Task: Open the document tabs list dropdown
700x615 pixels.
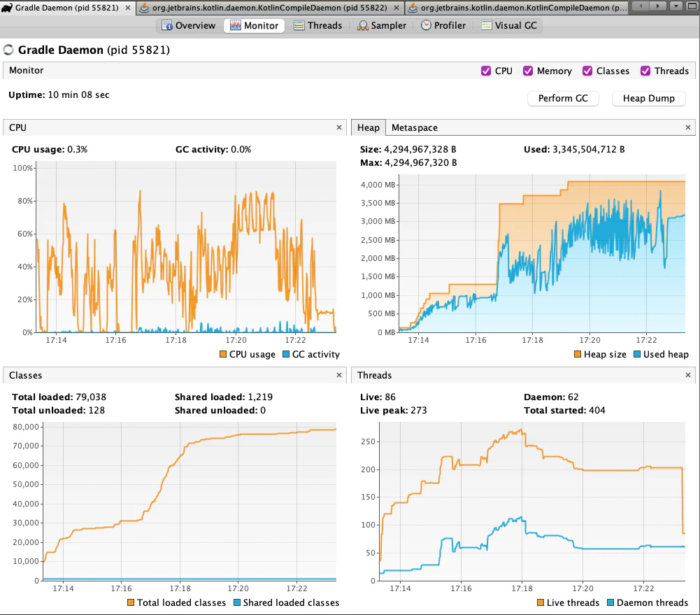Action: click(x=676, y=6)
